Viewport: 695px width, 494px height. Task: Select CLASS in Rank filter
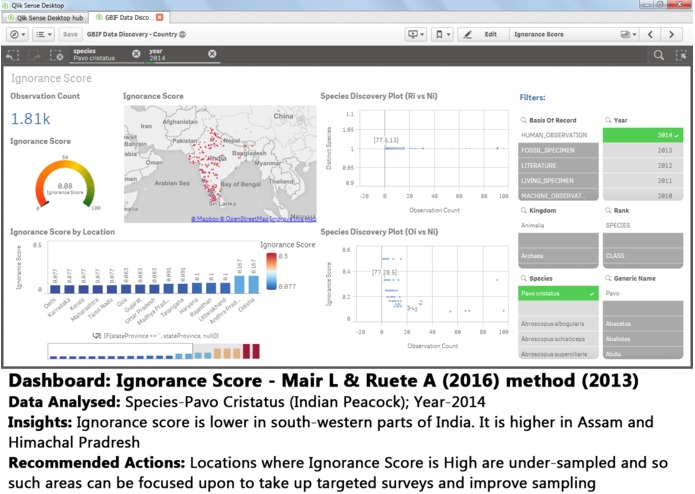coord(643,256)
